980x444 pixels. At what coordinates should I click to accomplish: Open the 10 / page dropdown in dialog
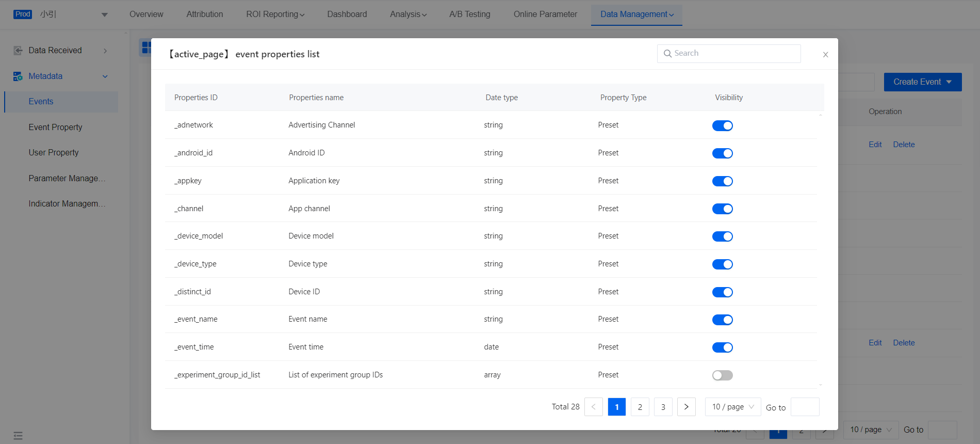(x=732, y=407)
